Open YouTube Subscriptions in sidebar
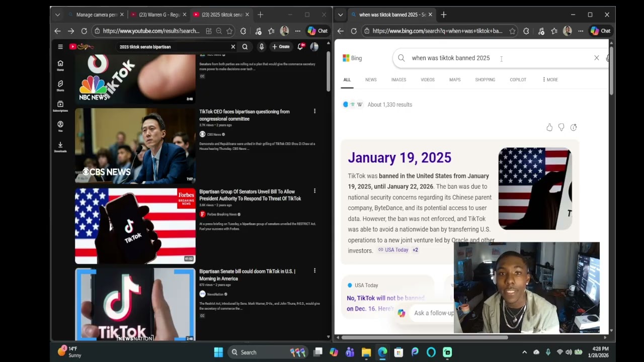The width and height of the screenshot is (644, 362). click(60, 106)
